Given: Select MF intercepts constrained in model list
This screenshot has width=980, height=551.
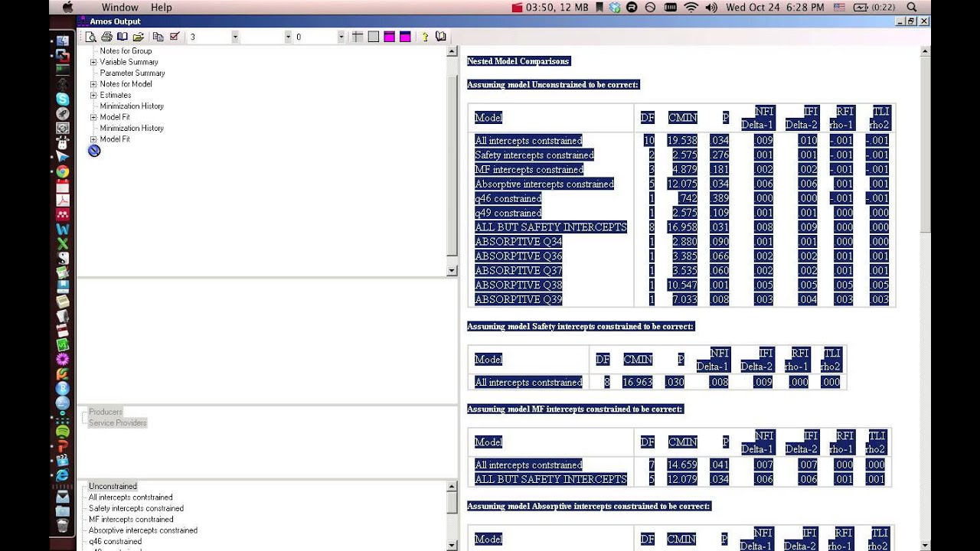Looking at the screenshot, I should pyautogui.click(x=131, y=519).
